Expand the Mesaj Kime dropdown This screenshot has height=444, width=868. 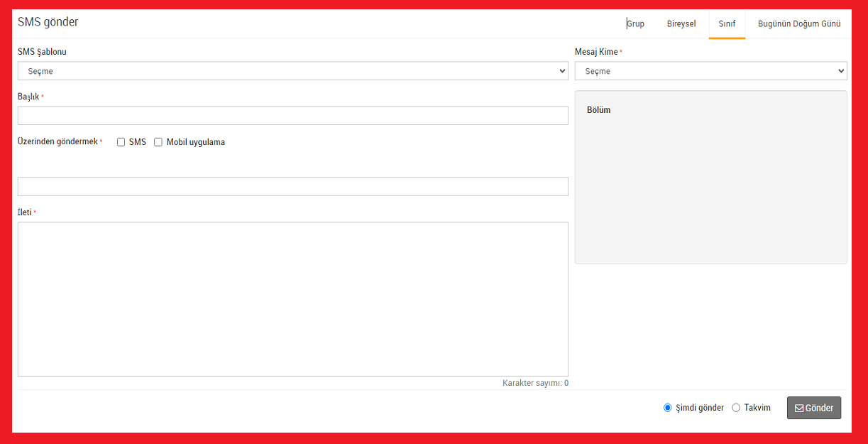pyautogui.click(x=710, y=71)
